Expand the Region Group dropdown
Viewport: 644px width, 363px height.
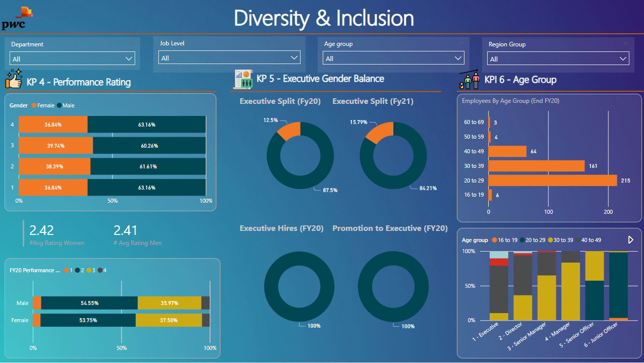[558, 59]
